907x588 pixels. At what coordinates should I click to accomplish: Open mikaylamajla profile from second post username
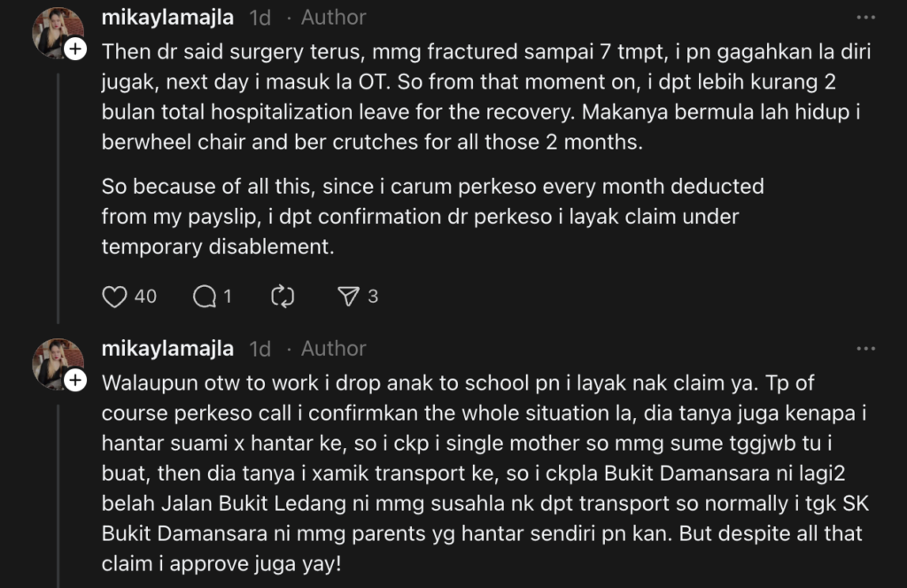[x=167, y=349]
